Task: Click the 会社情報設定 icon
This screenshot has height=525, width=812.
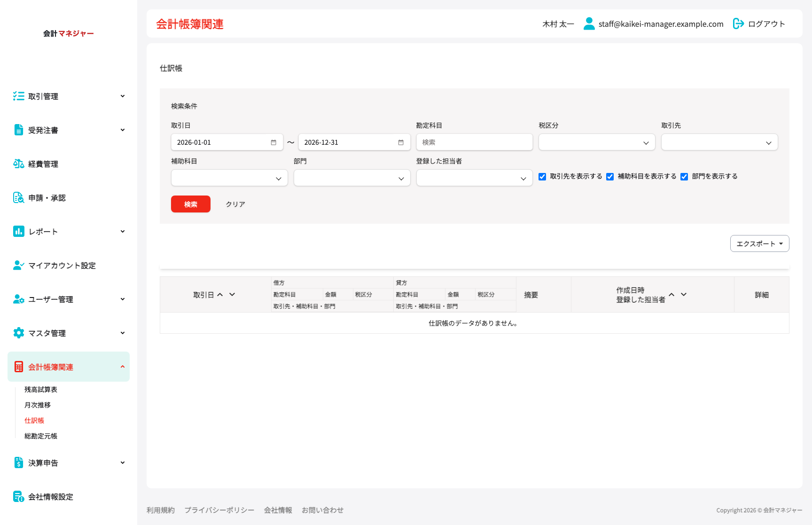Action: click(19, 497)
